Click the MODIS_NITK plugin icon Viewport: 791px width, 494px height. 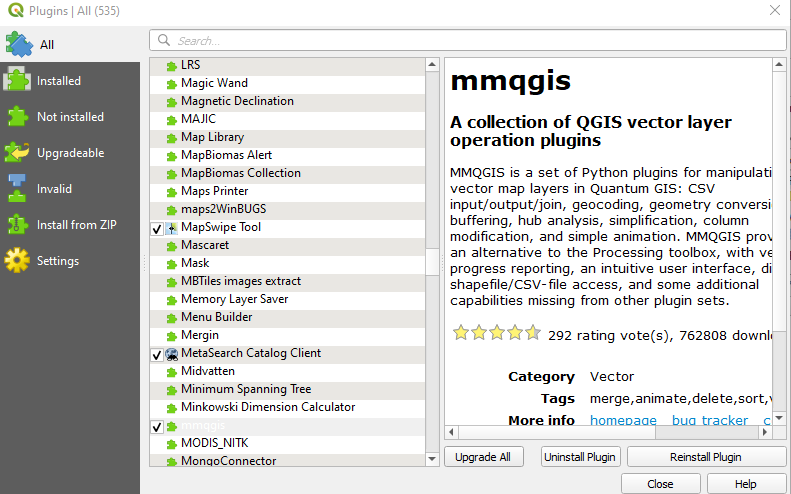click(172, 444)
